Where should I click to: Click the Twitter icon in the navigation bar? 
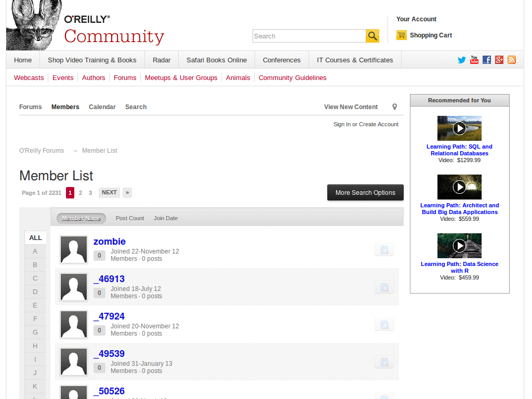click(461, 60)
